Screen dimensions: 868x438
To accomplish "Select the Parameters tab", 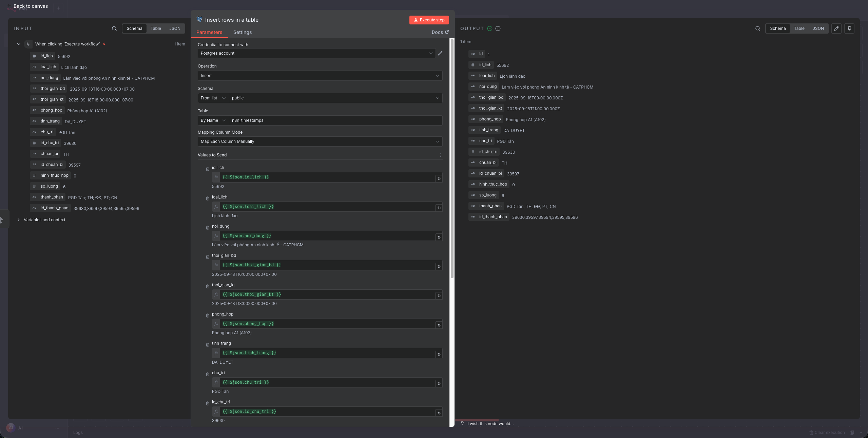I will pyautogui.click(x=209, y=32).
